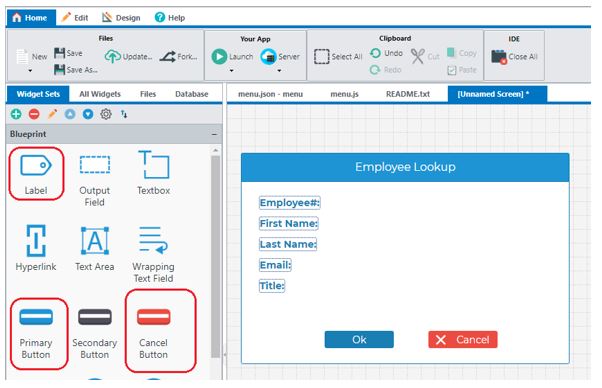Undo the last action
The width and height of the screenshot is (602, 388).
(x=386, y=53)
